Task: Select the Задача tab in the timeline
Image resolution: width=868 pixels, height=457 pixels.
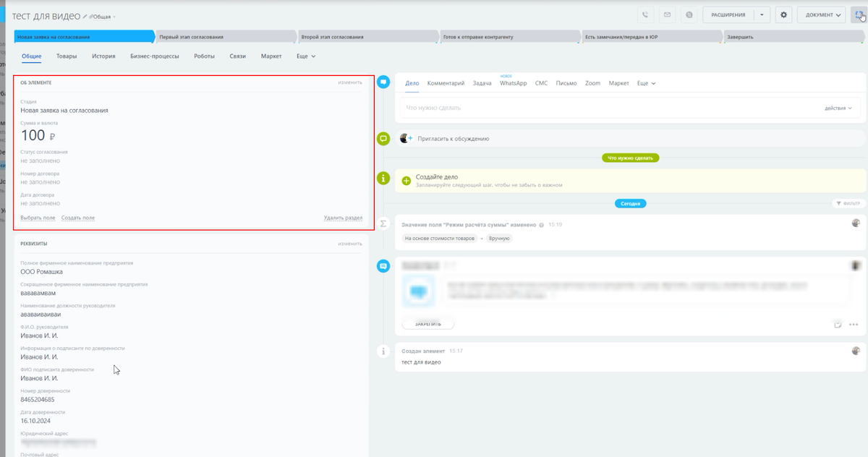Action: pyautogui.click(x=482, y=83)
